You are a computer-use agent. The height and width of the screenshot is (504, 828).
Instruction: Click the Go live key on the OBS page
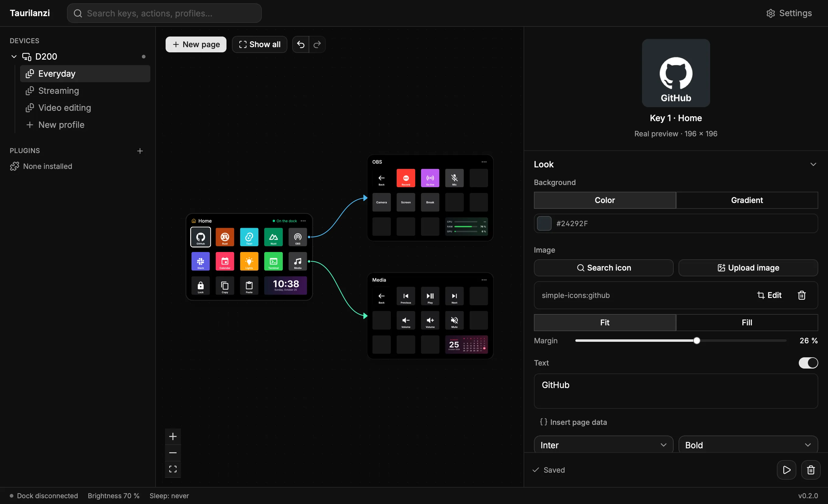click(430, 178)
